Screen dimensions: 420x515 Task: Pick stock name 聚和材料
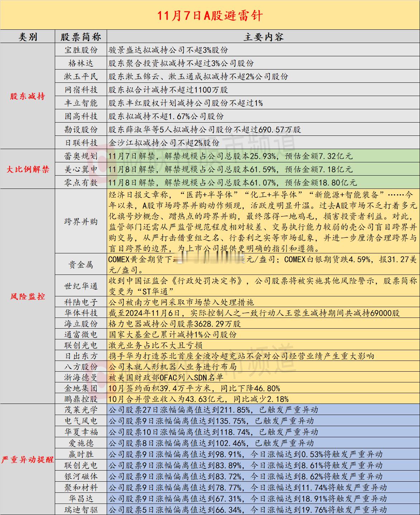coord(81,487)
